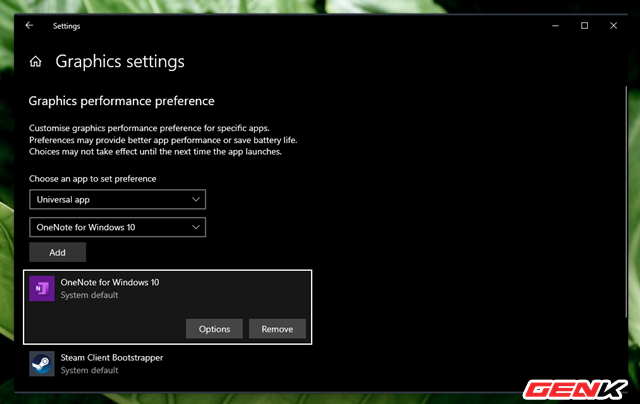Screen dimensions: 640x404
Task: Click the 'Choose an app to set preference' label
Action: coord(92,178)
